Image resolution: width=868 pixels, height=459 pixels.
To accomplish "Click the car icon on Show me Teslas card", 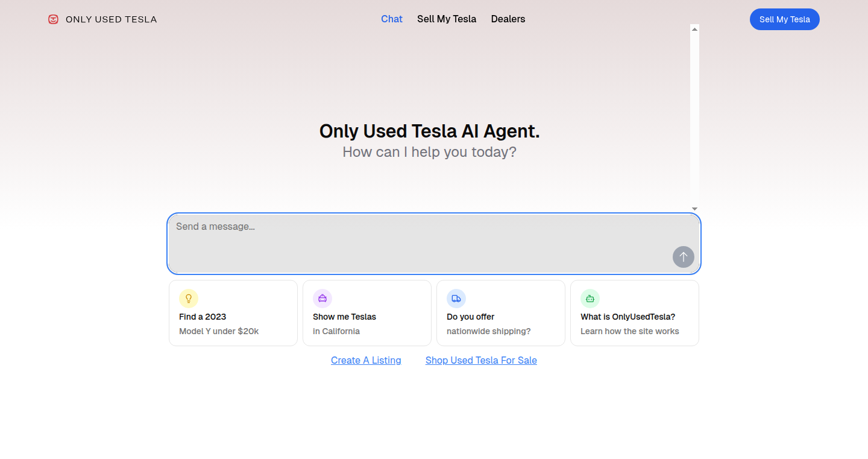I will coord(322,299).
